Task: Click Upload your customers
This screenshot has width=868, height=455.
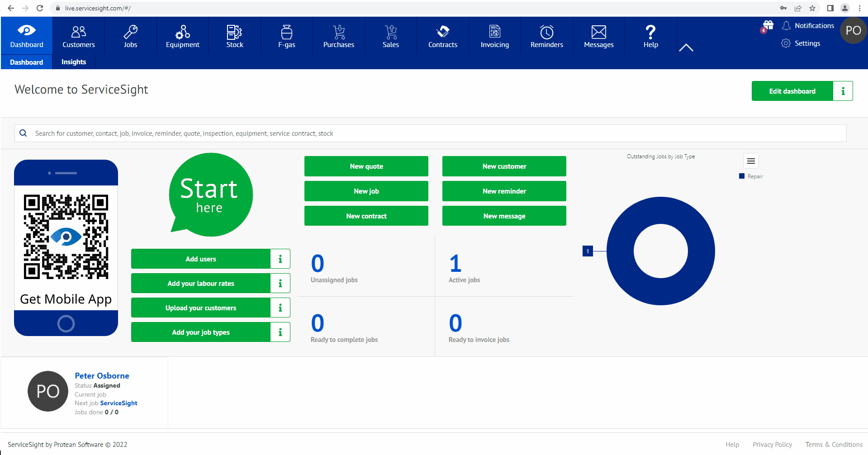Action: point(201,308)
